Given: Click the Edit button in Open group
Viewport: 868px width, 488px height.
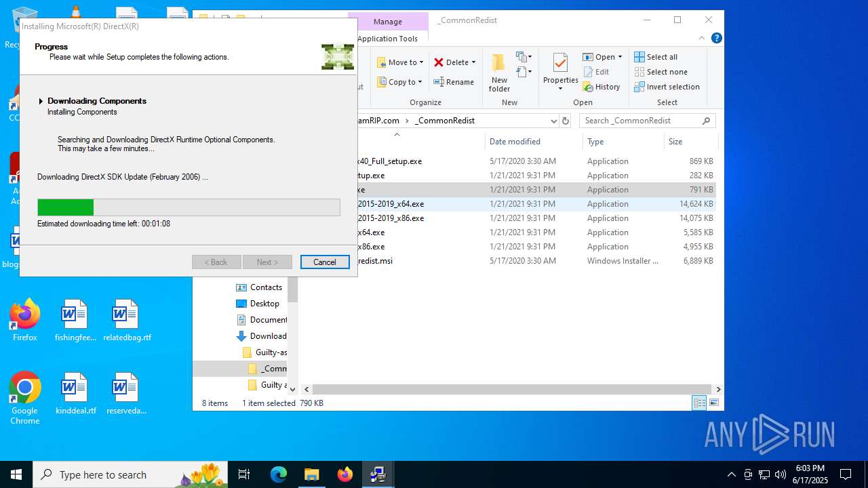Looking at the screenshot, I should (x=595, y=72).
